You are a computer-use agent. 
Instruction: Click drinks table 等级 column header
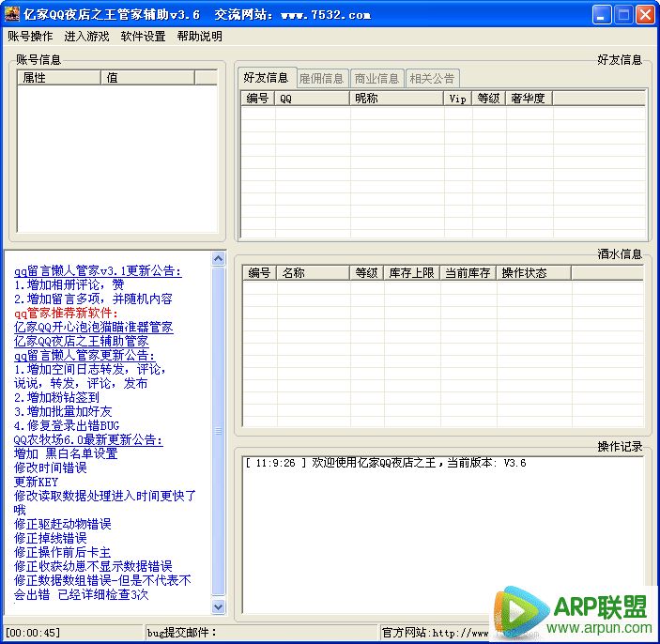click(367, 273)
